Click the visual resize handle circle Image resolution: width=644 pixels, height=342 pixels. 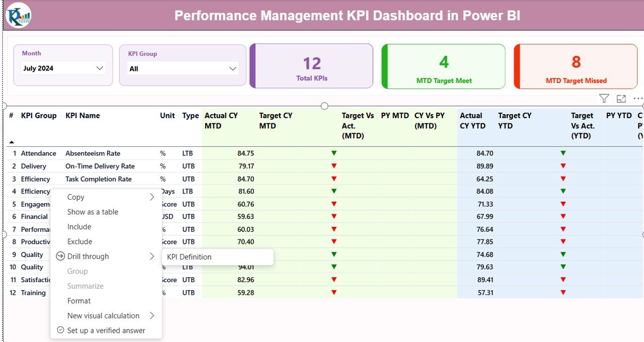click(x=324, y=106)
